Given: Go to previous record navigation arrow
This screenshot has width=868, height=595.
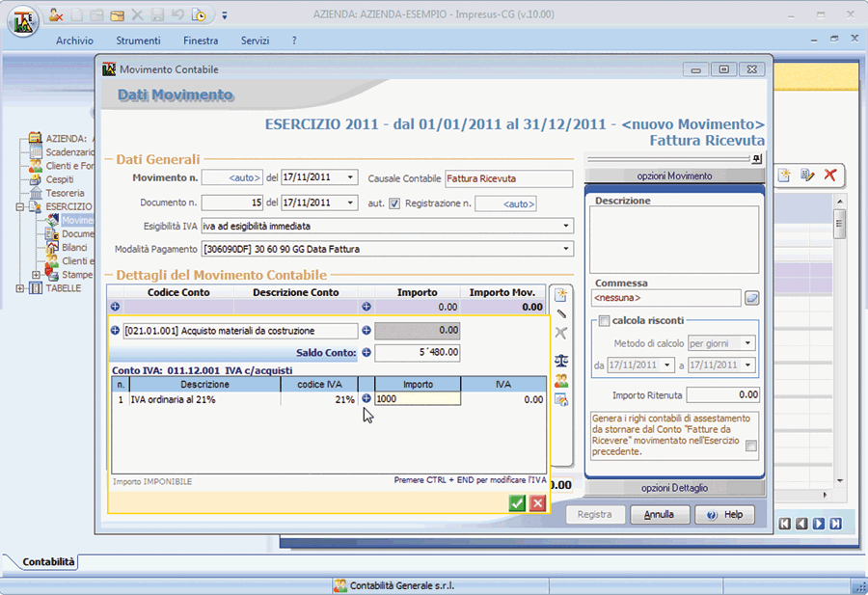Looking at the screenshot, I should (x=801, y=524).
